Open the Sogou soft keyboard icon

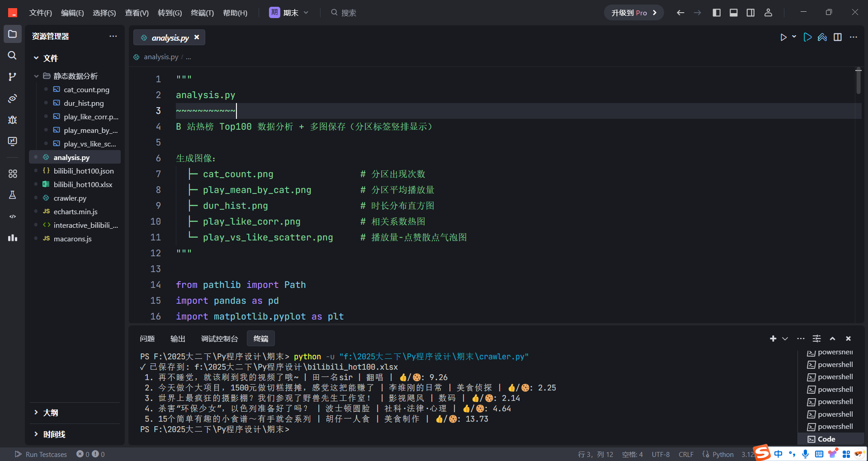(819, 454)
